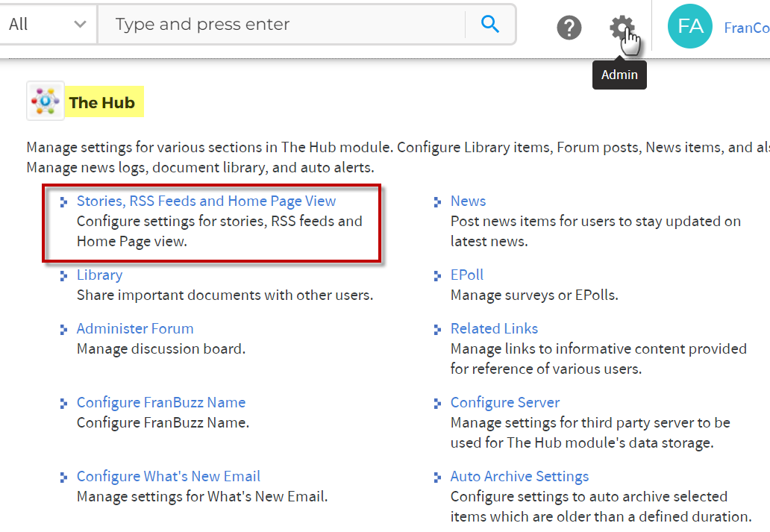Click bullet icon beside News
The image size is (770, 532).
point(437,202)
